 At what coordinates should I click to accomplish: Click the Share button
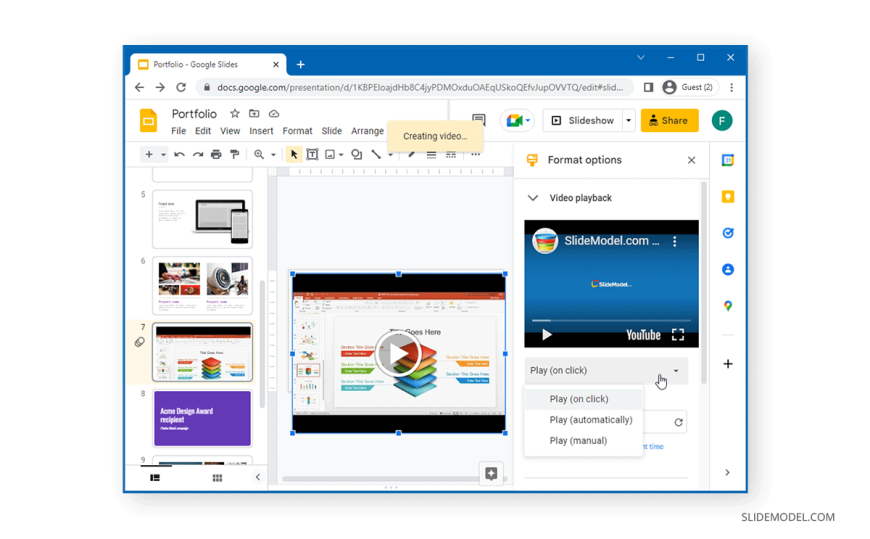[x=669, y=120]
